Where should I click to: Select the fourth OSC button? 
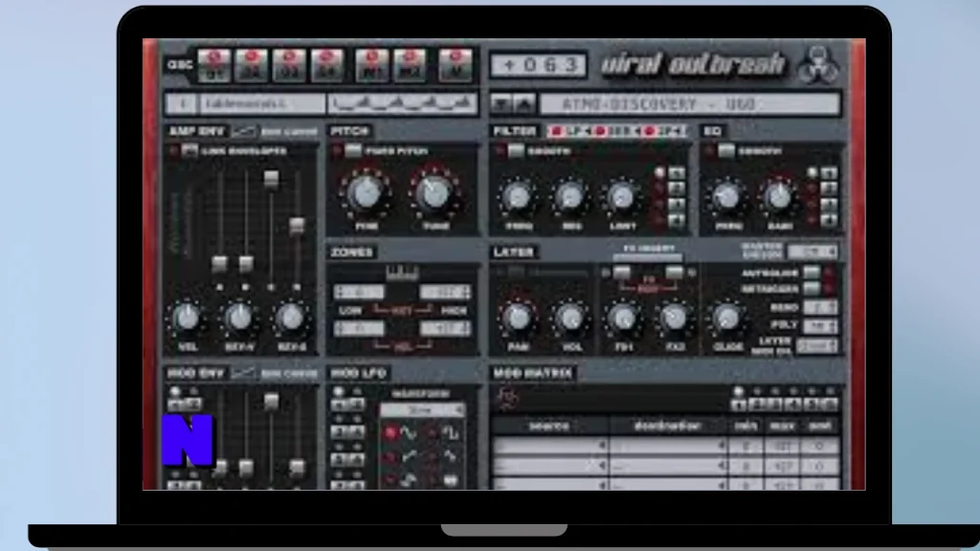click(327, 66)
